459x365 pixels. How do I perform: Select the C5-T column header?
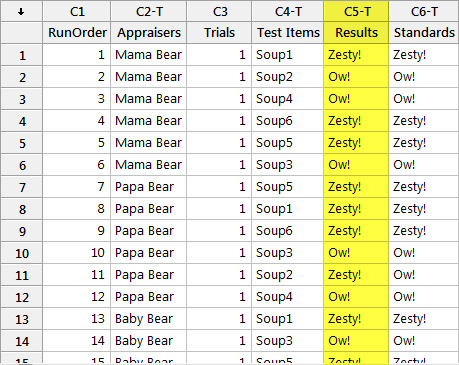[x=356, y=11]
